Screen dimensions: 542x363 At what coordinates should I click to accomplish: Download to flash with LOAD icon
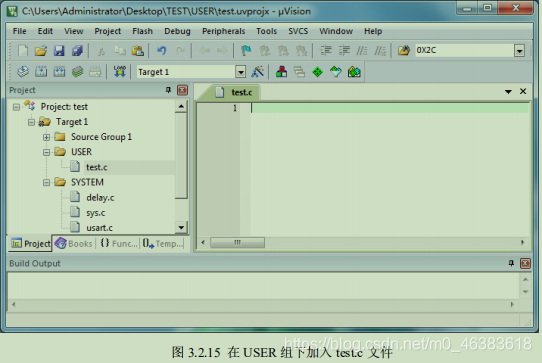[120, 72]
